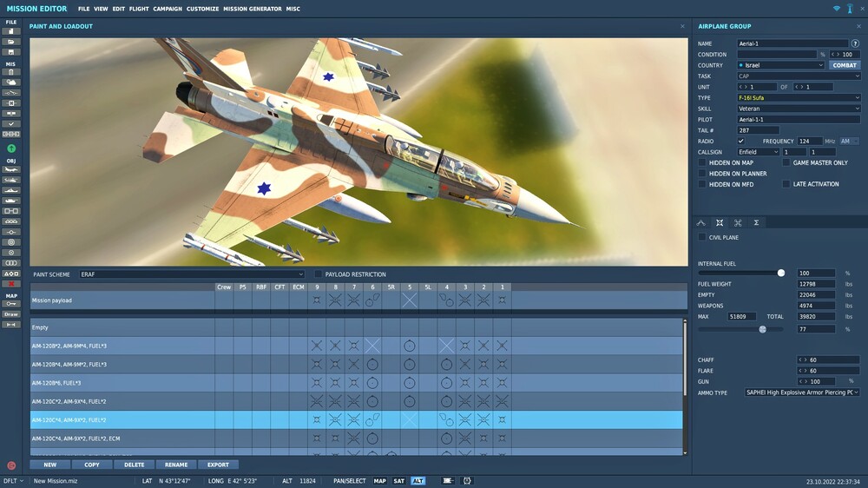Viewport: 868px width, 488px height.
Task: Enable the Payload Restriction checkbox
Action: point(318,274)
